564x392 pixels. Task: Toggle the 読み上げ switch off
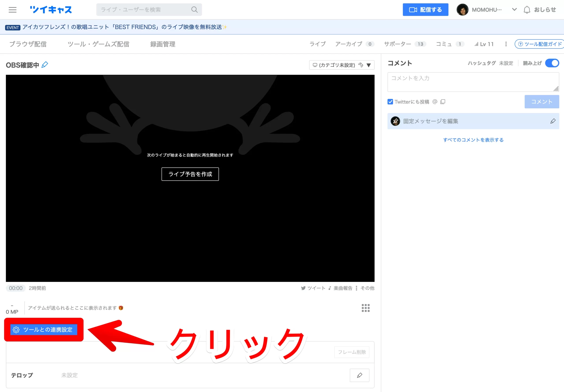pos(552,63)
